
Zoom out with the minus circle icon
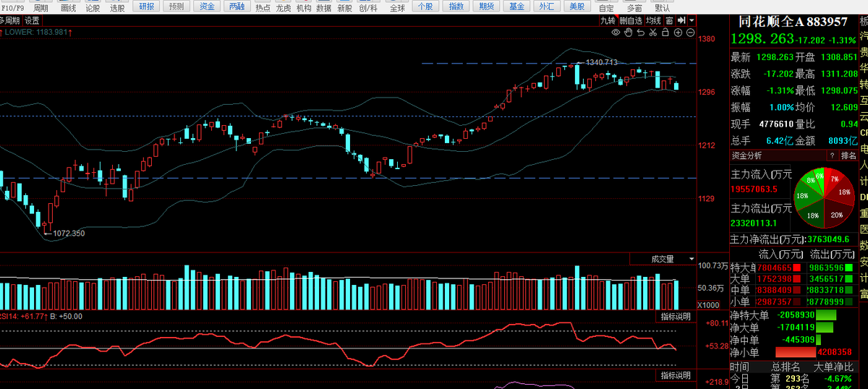coord(690,32)
